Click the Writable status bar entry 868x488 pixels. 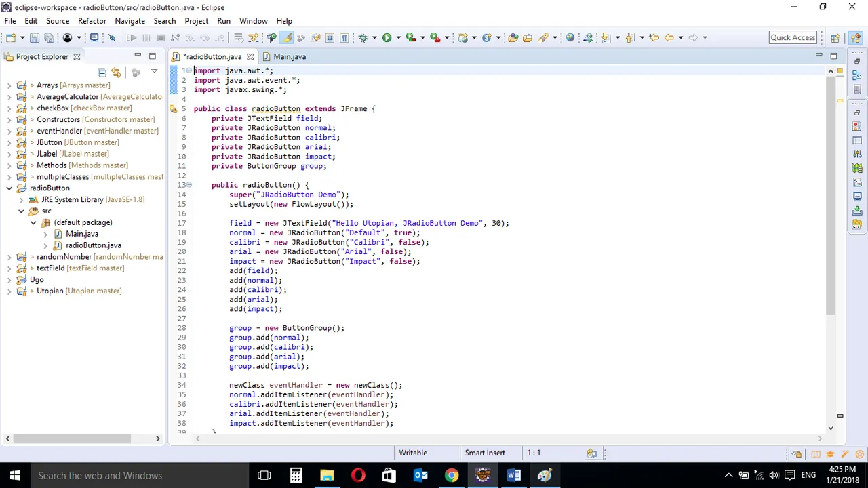413,453
